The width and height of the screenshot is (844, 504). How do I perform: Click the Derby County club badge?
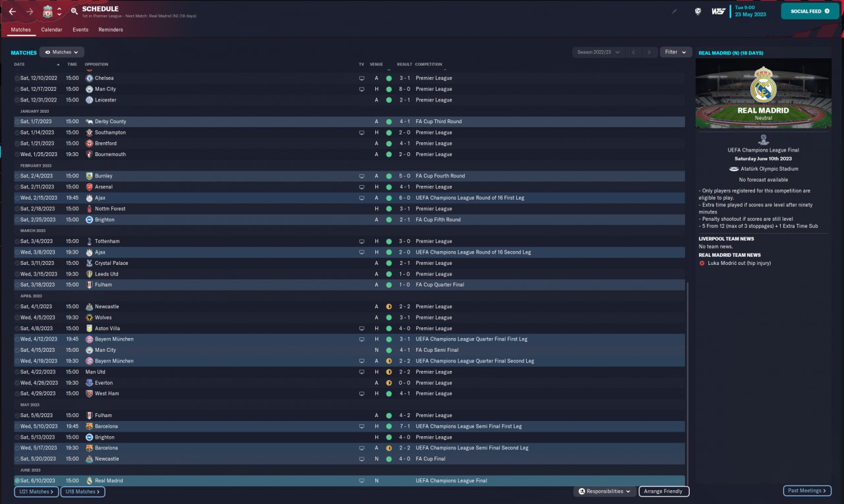pos(89,122)
